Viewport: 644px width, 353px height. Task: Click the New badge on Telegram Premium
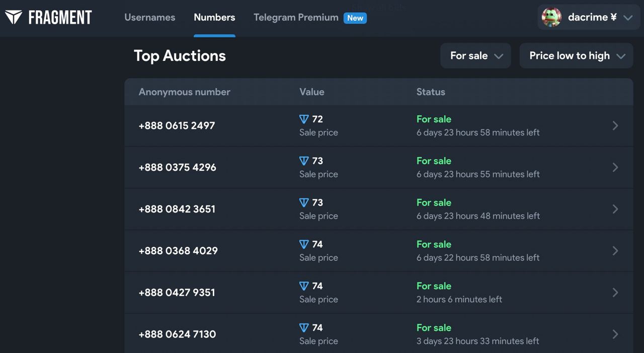click(355, 18)
